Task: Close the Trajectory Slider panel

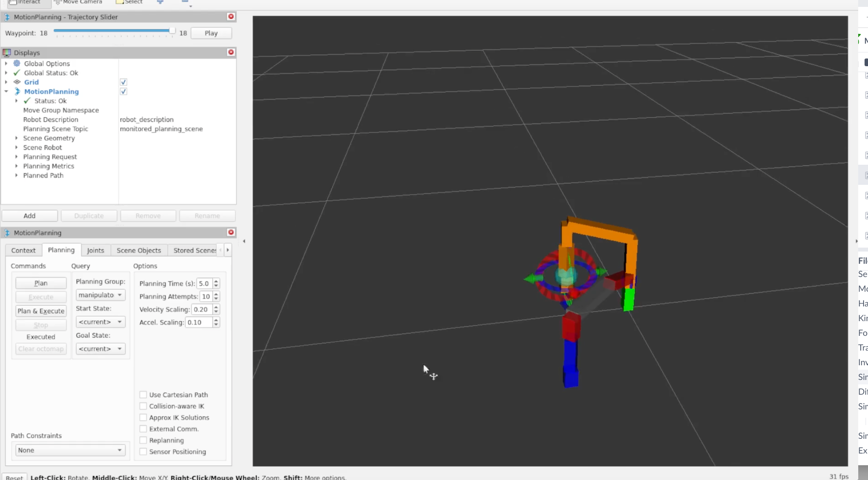Action: tap(231, 17)
